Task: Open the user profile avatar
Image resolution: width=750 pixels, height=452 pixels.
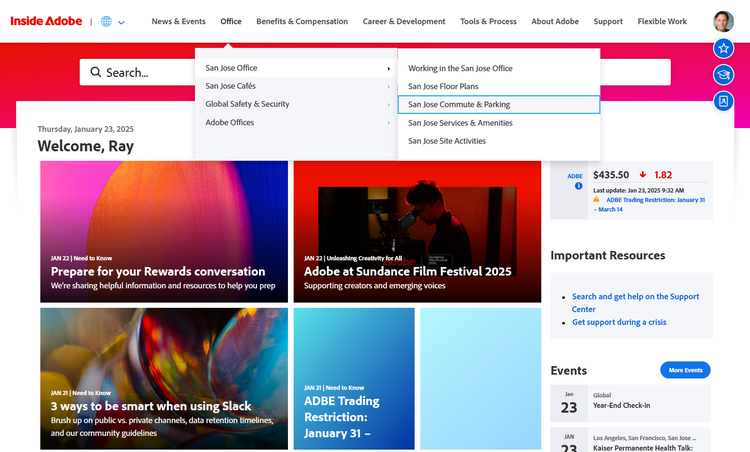Action: tap(723, 21)
